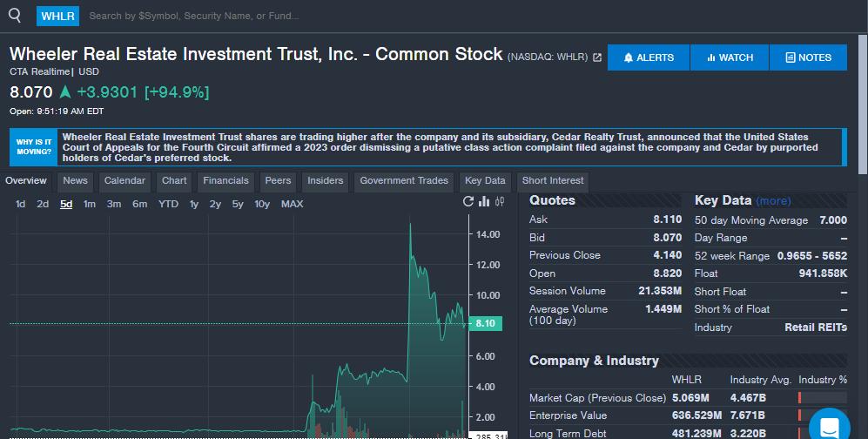Click the Session Volume 21.353M
The image size is (868, 439).
pyautogui.click(x=660, y=291)
